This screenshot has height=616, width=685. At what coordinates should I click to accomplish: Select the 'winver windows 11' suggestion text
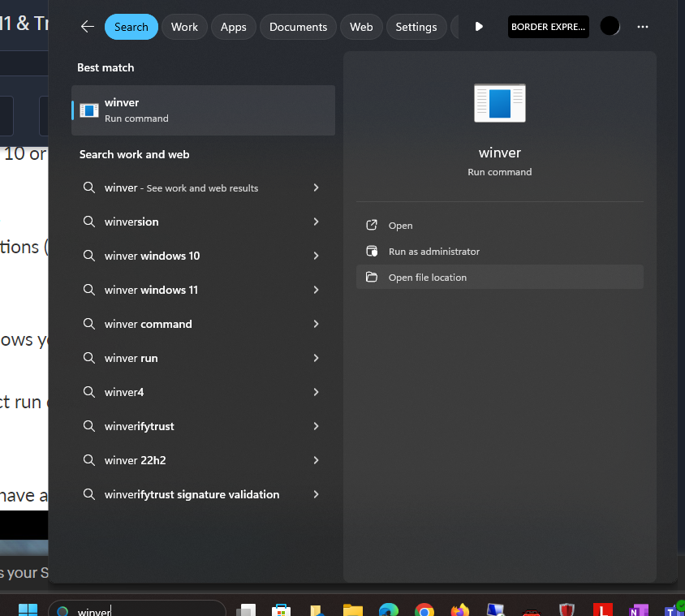[x=151, y=290]
